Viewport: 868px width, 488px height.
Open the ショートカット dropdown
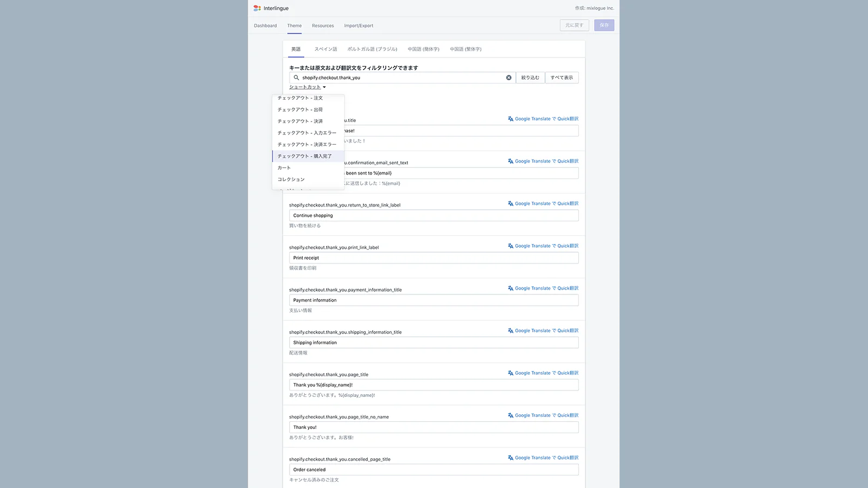(x=308, y=87)
